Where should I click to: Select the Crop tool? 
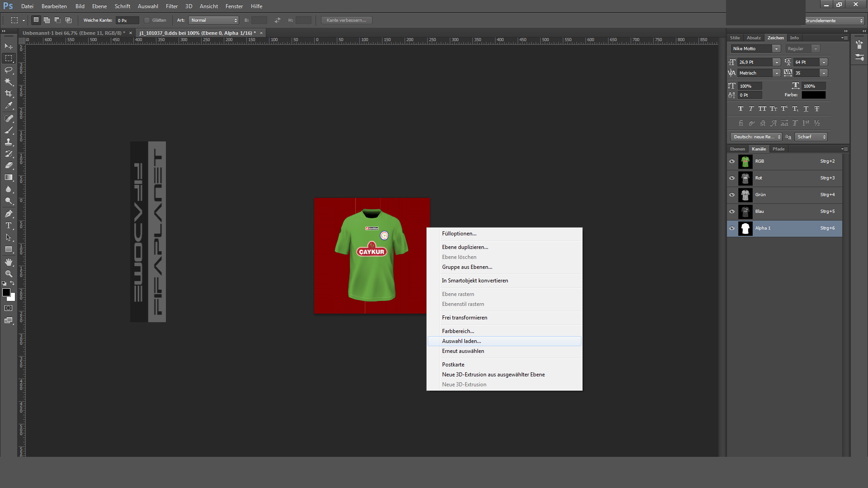[9, 94]
